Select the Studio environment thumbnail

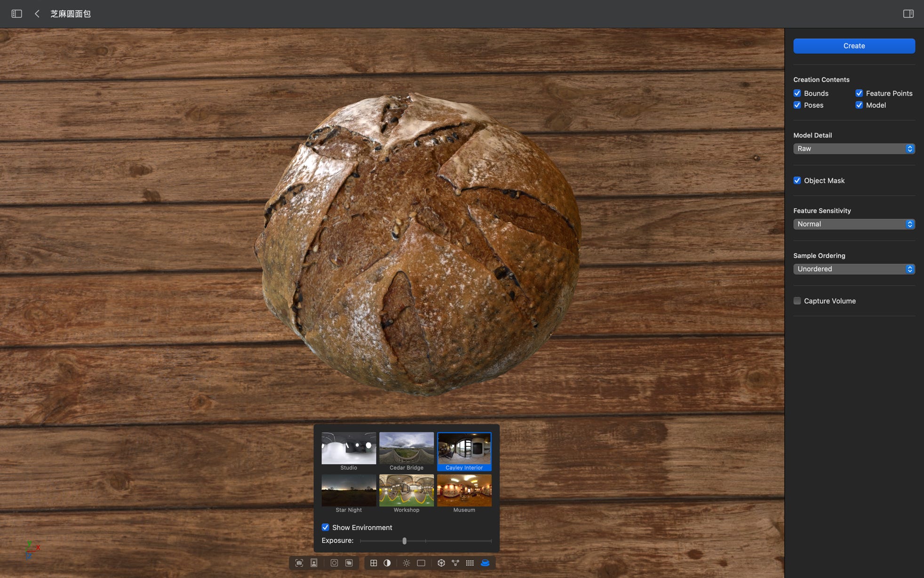[x=349, y=448]
